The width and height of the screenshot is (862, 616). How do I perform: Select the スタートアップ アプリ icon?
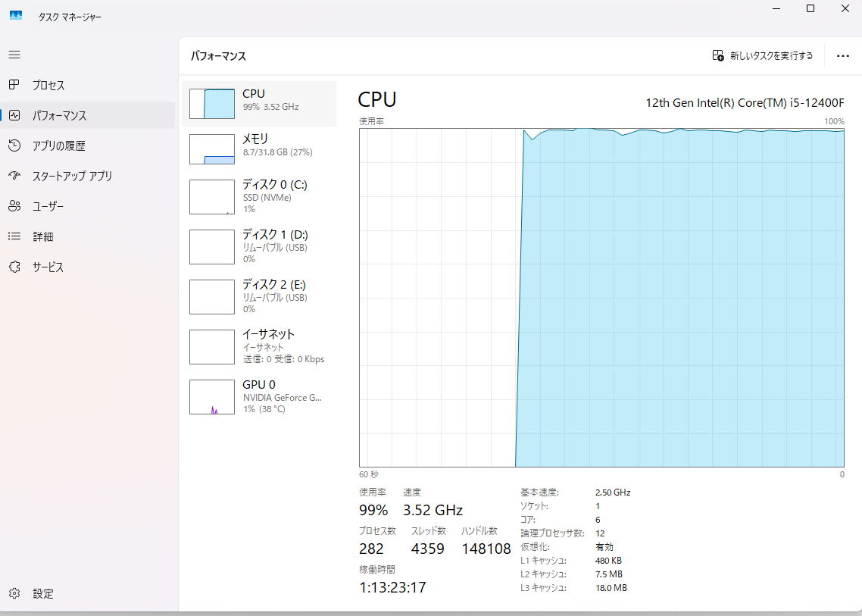[x=14, y=176]
